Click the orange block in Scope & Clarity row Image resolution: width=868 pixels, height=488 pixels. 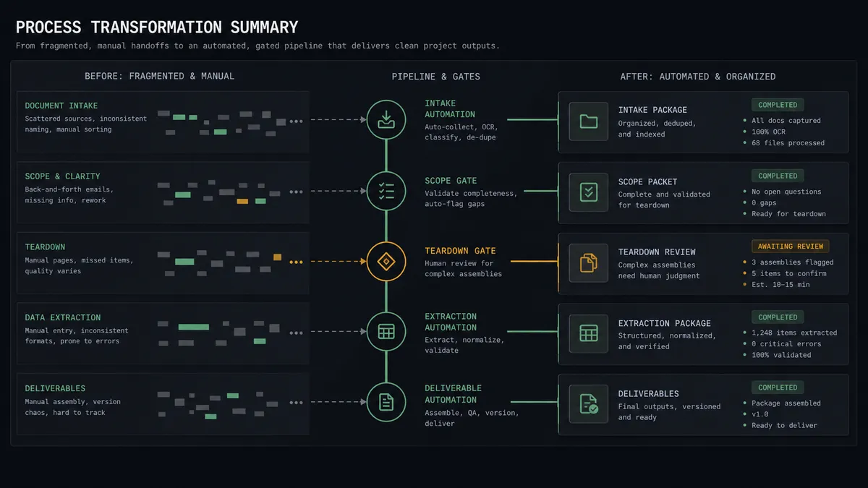pos(242,201)
